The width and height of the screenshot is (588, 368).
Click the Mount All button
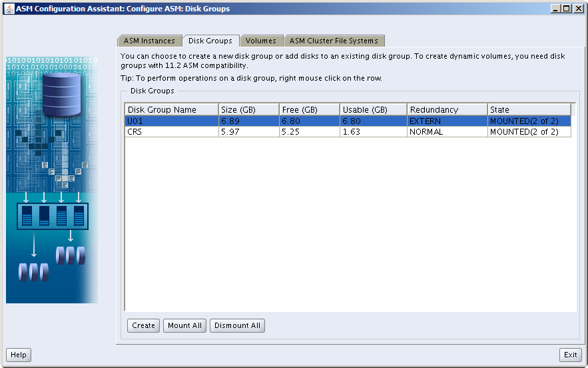point(184,325)
